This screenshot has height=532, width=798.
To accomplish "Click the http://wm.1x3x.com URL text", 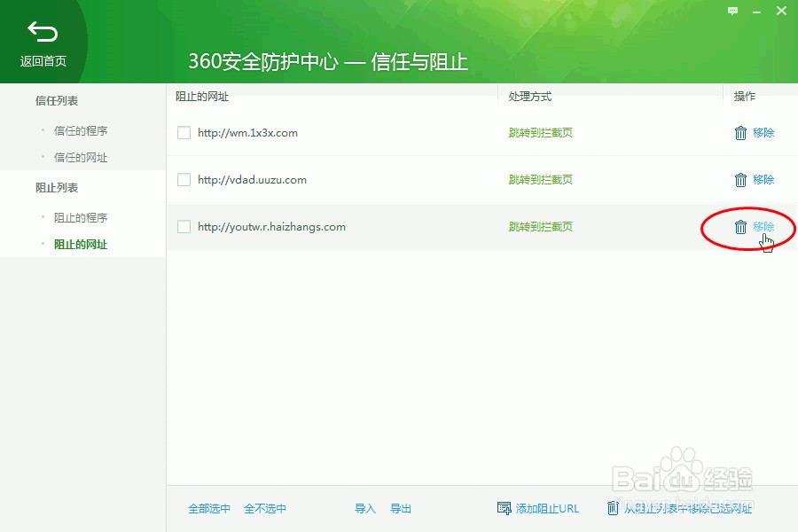I will [x=248, y=133].
